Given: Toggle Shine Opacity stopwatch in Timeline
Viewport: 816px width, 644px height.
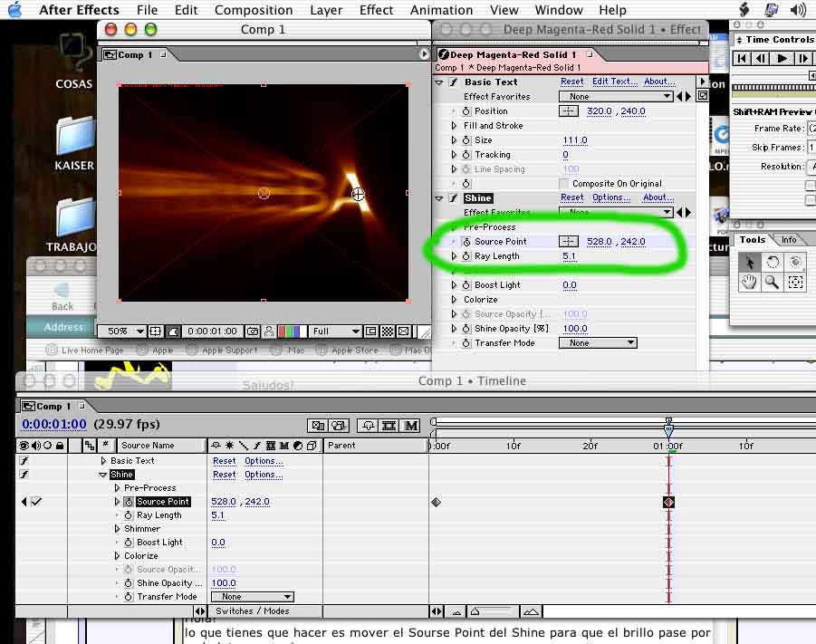Looking at the screenshot, I should pyautogui.click(x=129, y=583).
